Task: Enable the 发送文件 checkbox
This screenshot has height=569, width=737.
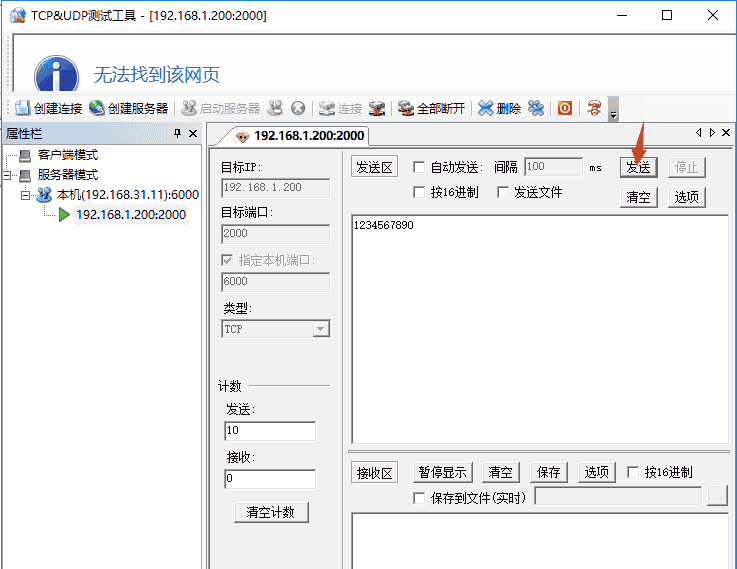Action: [503, 192]
